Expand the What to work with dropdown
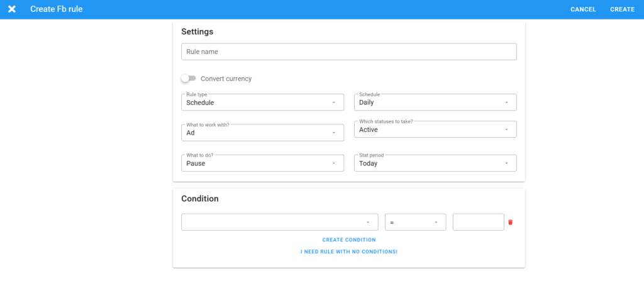Screen dimensions: 644x298 [262, 133]
